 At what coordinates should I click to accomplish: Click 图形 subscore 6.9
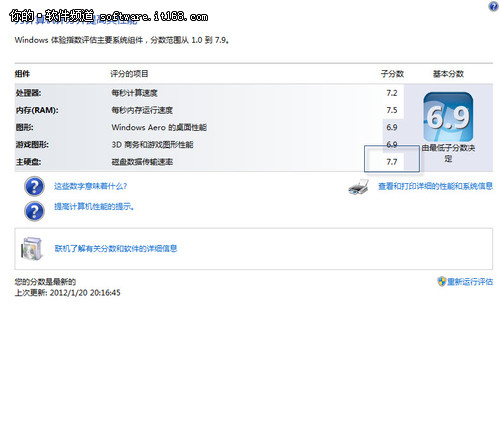click(x=392, y=127)
